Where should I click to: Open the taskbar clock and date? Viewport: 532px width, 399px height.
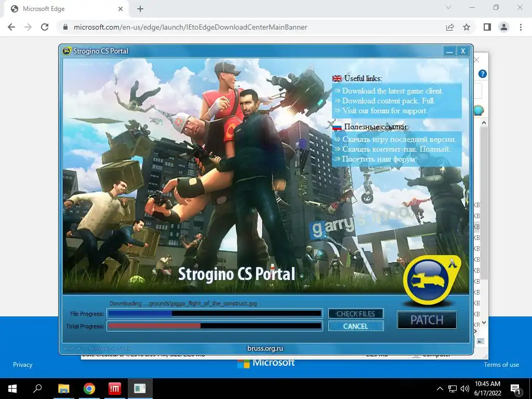(487, 389)
